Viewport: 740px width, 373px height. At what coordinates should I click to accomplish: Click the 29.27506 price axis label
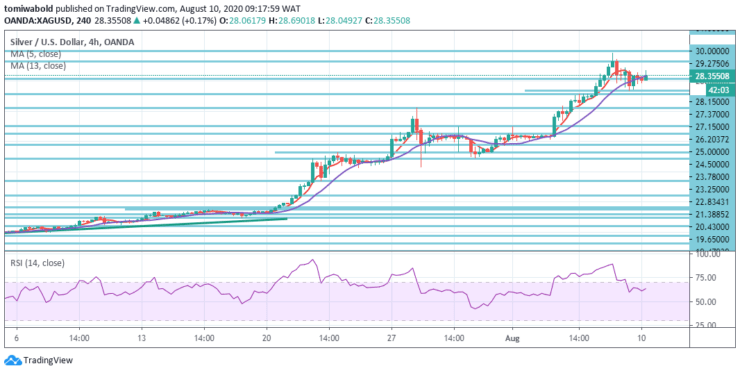(713, 64)
